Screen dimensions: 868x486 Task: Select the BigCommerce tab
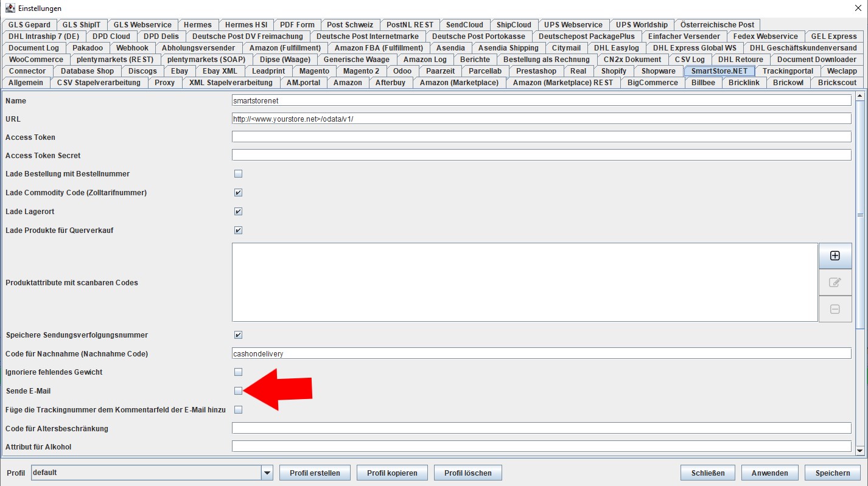point(653,83)
